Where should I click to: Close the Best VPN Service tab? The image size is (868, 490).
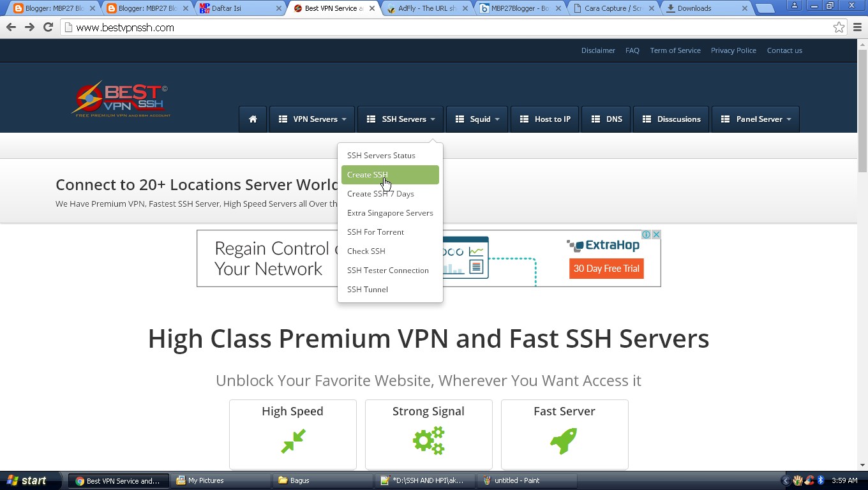tap(372, 8)
